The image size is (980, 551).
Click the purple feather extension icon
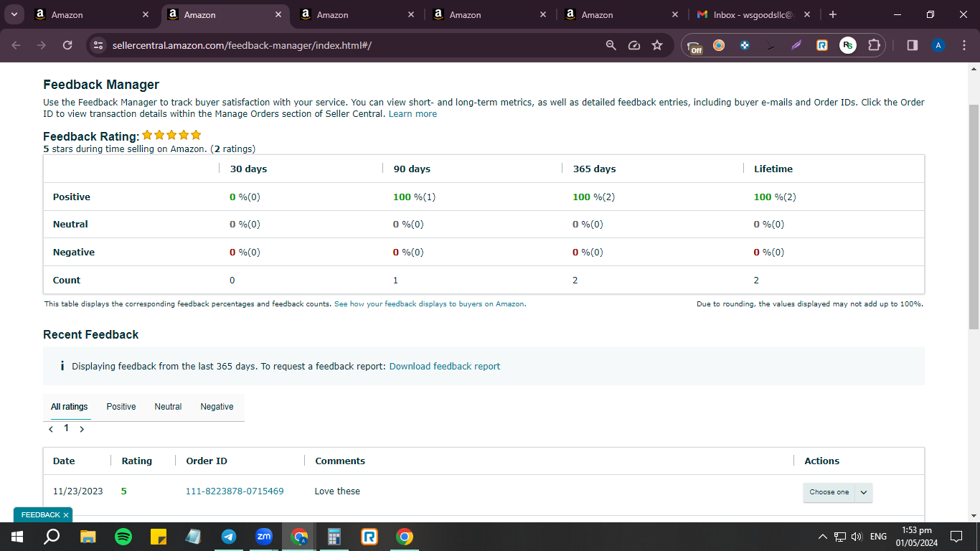tap(796, 45)
